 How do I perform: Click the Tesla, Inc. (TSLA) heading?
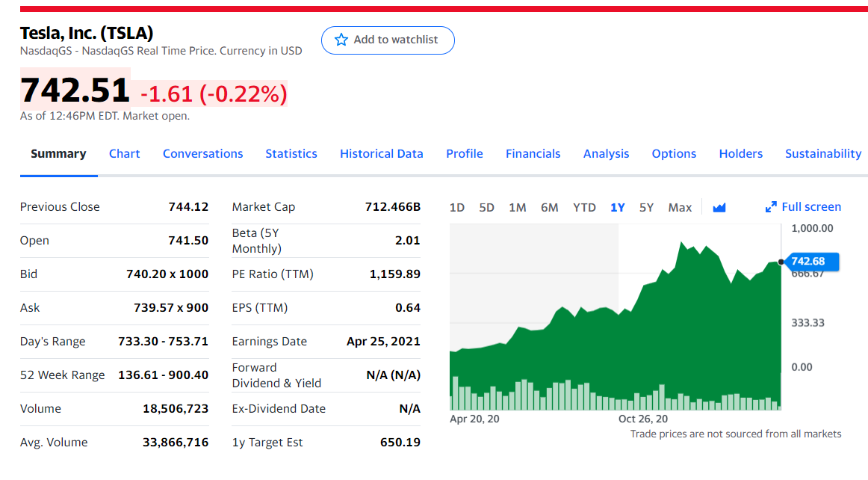[87, 33]
